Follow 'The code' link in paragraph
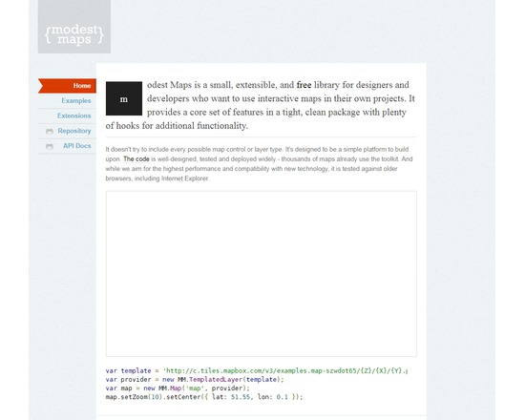The image size is (525, 420). [136, 159]
